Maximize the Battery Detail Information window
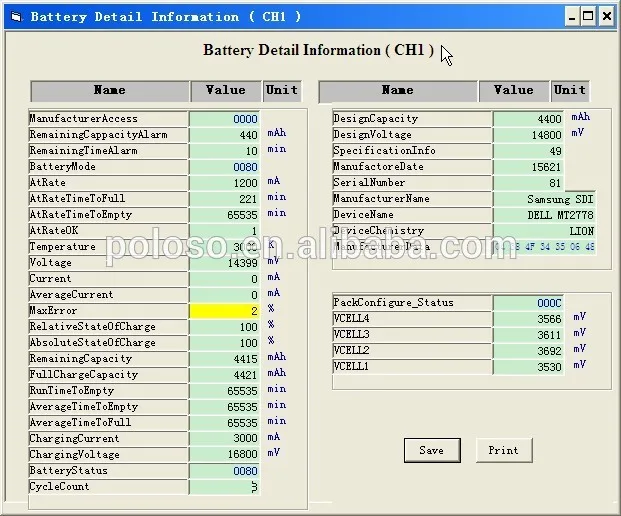The width and height of the screenshot is (621, 516). (x=589, y=16)
